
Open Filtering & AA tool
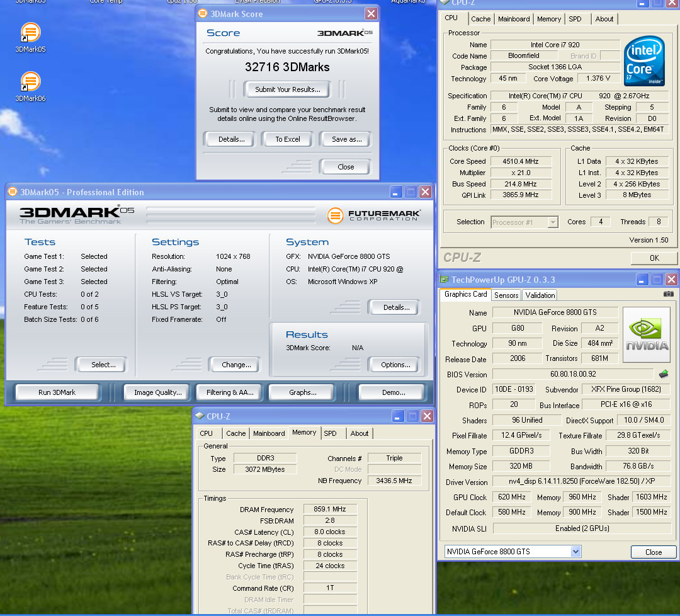230,392
